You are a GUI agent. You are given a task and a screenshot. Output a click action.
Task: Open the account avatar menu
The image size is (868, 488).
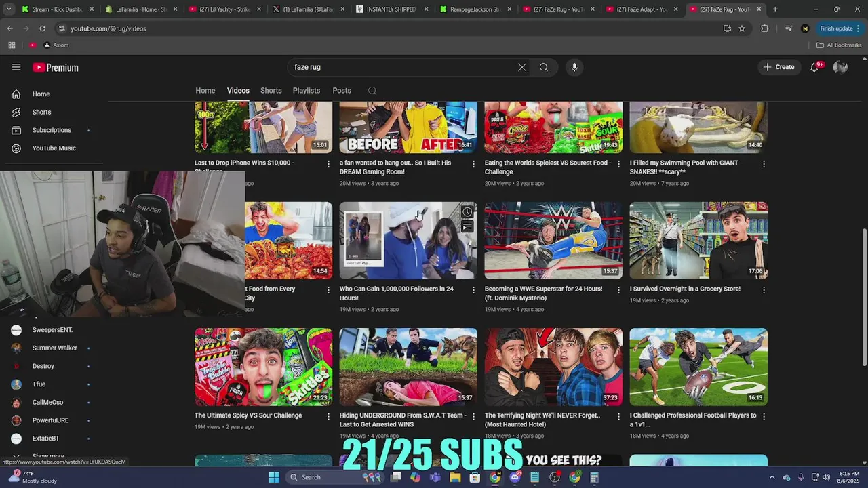pyautogui.click(x=840, y=67)
